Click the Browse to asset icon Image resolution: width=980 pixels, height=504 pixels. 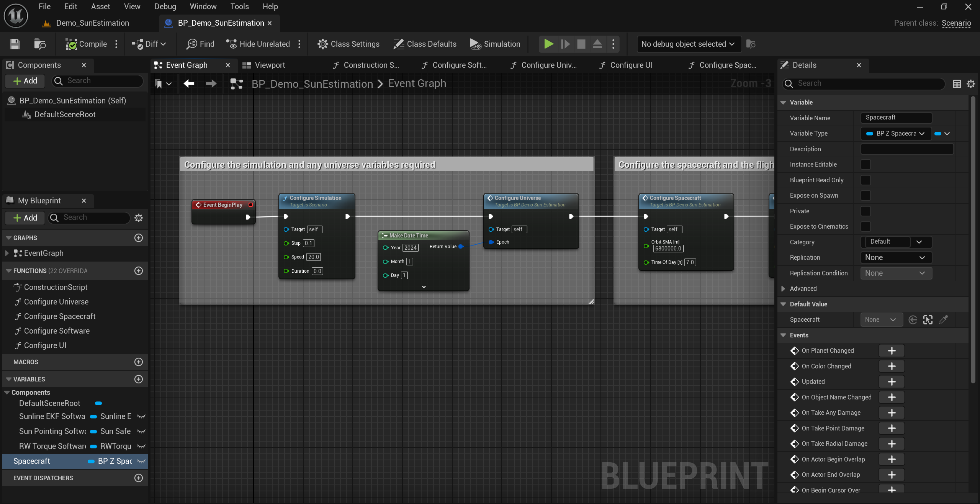tap(40, 44)
